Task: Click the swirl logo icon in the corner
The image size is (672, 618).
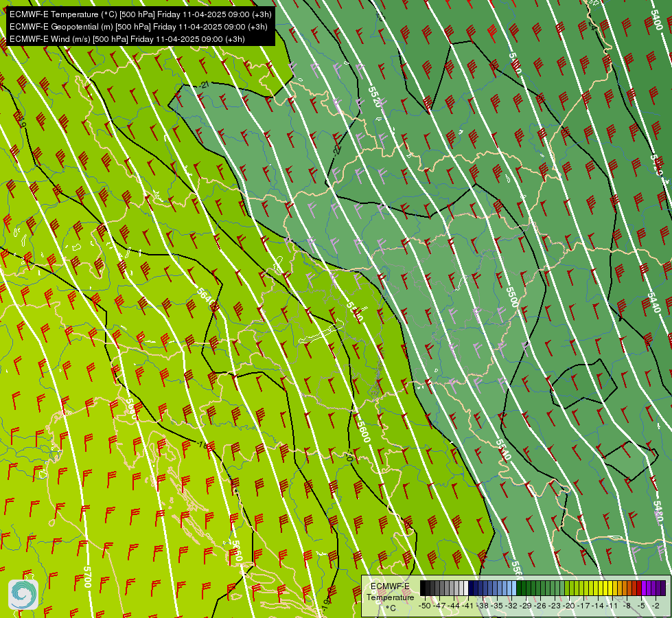Action: pyautogui.click(x=23, y=594)
